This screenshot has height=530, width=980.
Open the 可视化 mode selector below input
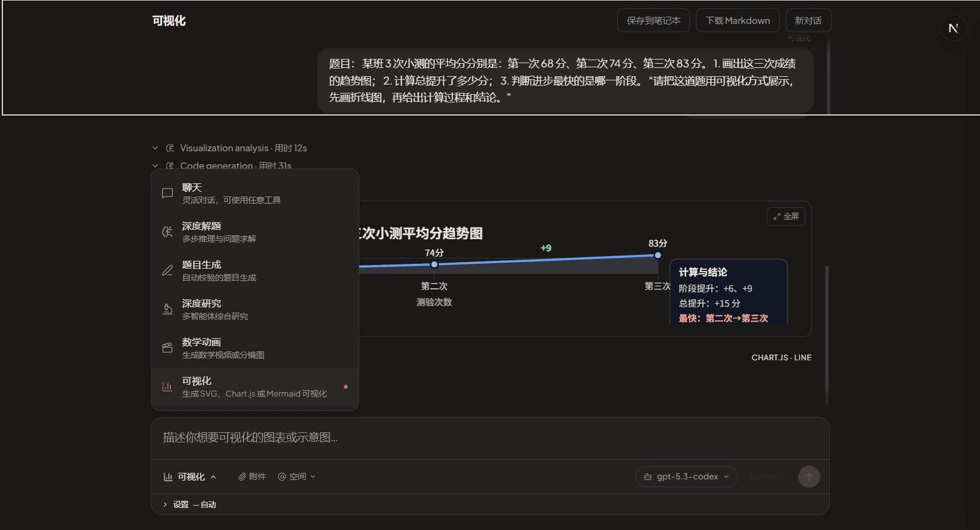click(189, 476)
